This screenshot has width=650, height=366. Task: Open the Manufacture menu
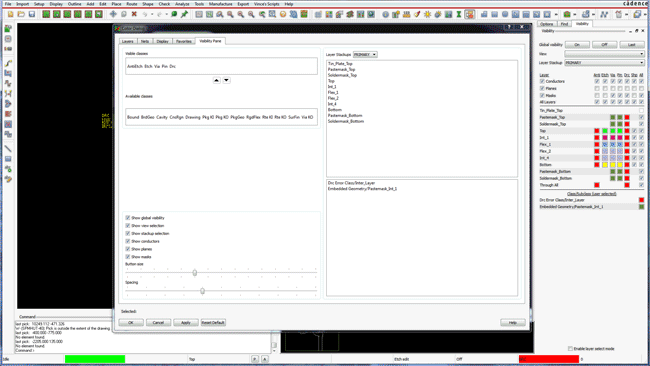click(221, 4)
